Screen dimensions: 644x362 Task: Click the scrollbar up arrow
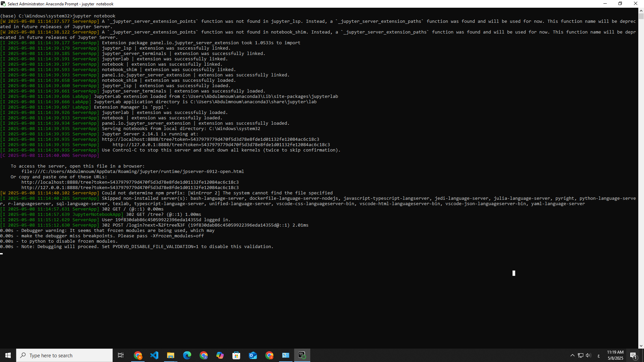tap(641, 11)
